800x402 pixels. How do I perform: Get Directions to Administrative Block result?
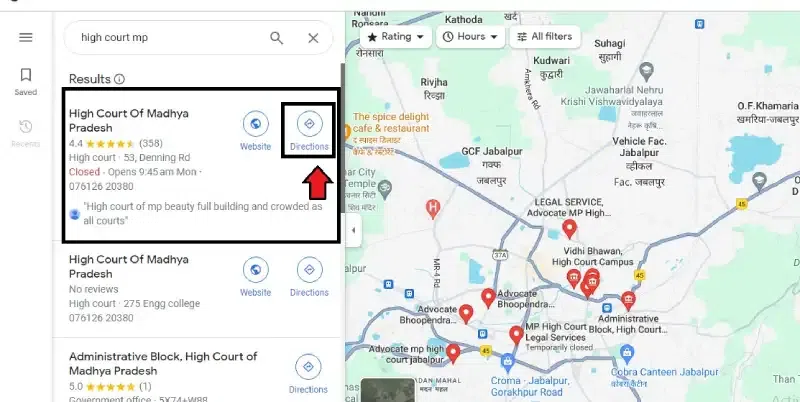point(308,374)
